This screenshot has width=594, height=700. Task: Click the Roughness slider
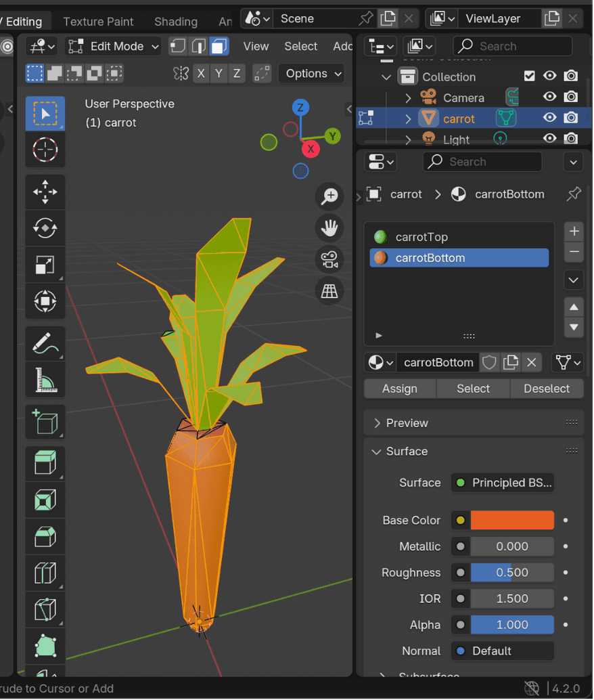[x=512, y=573]
